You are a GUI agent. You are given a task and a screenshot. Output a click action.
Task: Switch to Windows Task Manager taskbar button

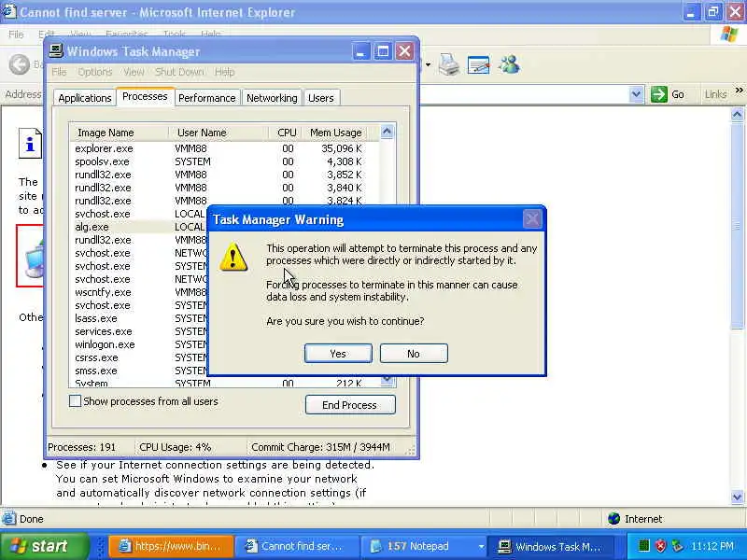[x=552, y=546]
